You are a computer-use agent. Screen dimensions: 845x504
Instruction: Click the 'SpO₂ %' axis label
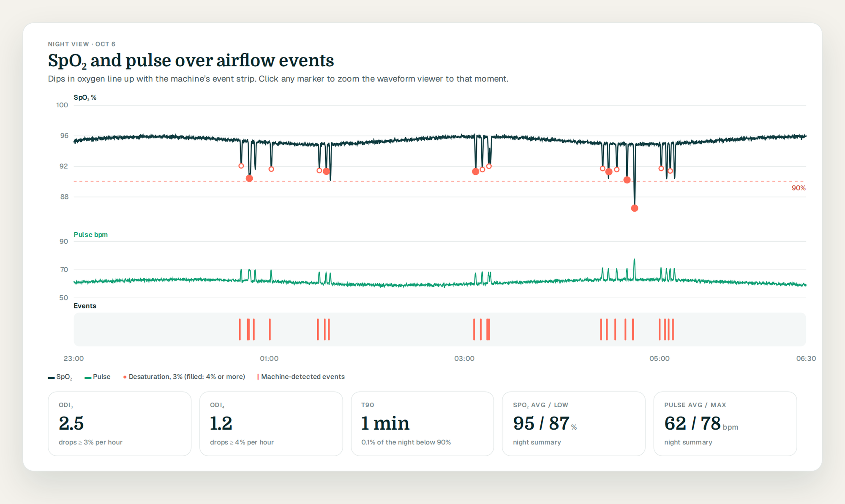(x=85, y=98)
